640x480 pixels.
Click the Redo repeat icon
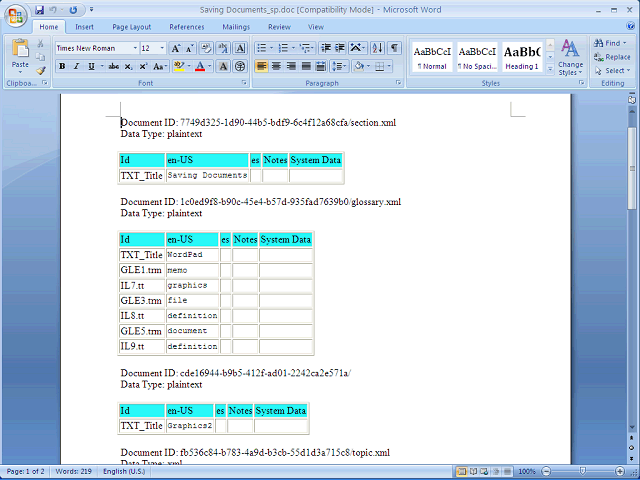73,10
